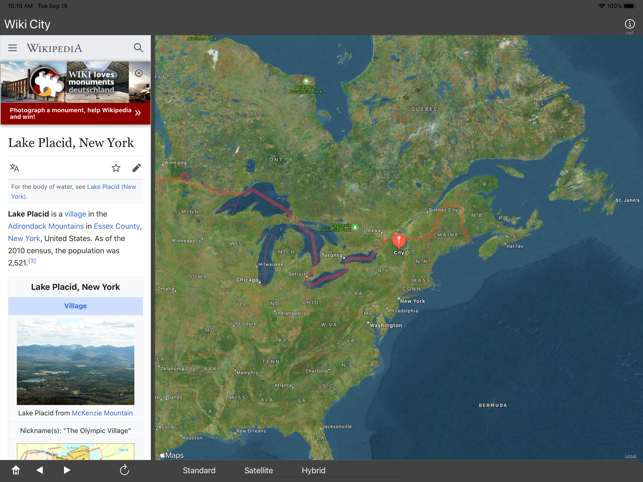Tap the Wikipedia search magnifier icon
Viewport: 643px width, 482px height.
(x=138, y=48)
